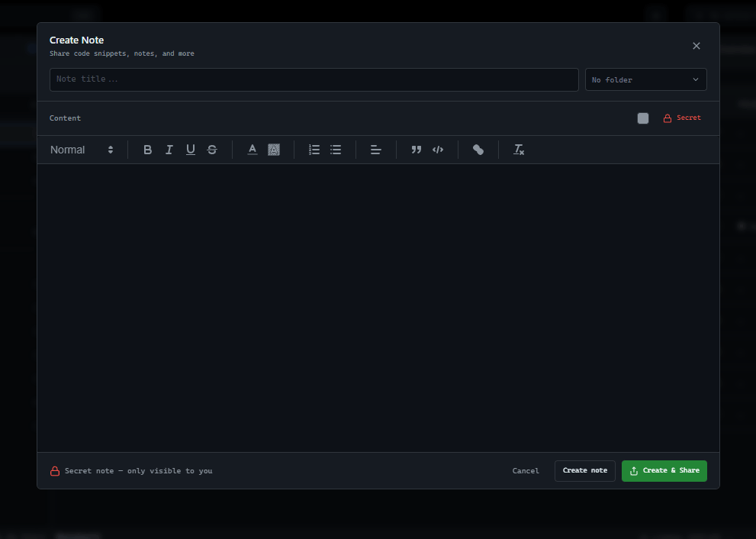756x539 pixels.
Task: Select the Content section label
Action: point(65,118)
